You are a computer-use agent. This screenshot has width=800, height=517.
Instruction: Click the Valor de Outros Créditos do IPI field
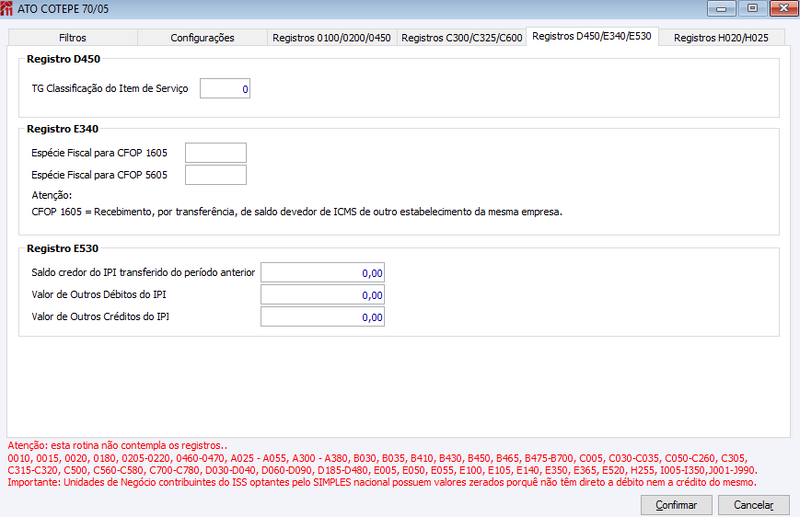(322, 316)
